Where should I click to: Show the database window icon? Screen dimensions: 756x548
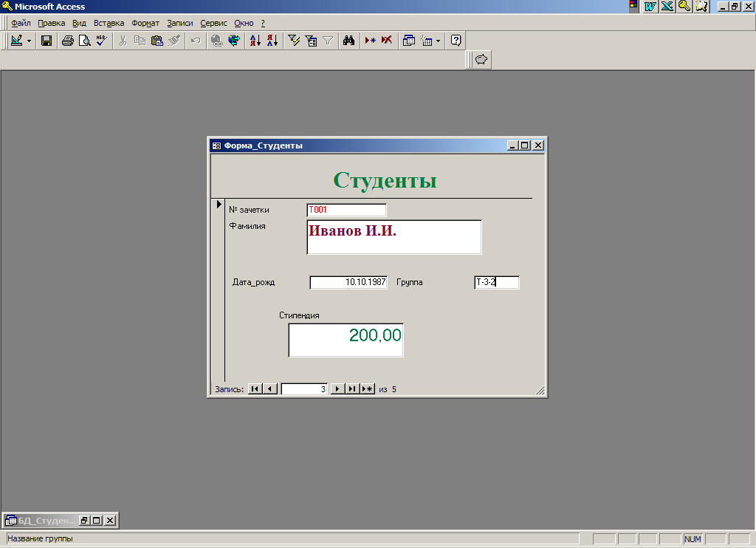click(x=409, y=41)
